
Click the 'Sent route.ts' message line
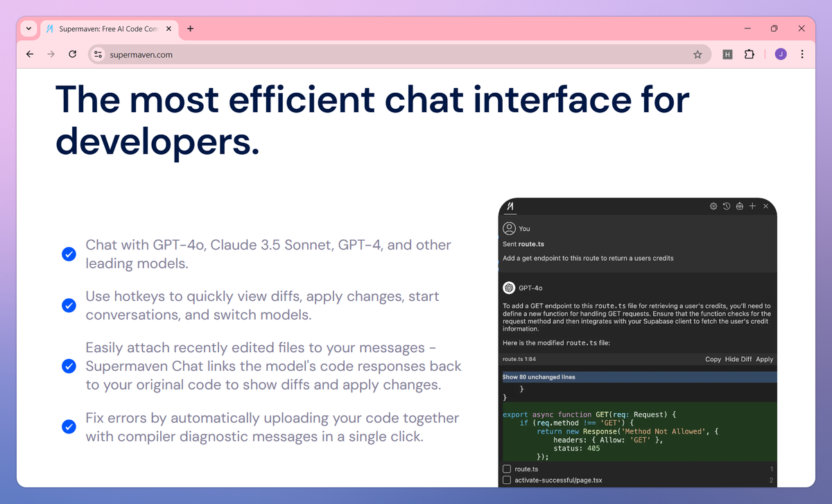click(523, 244)
